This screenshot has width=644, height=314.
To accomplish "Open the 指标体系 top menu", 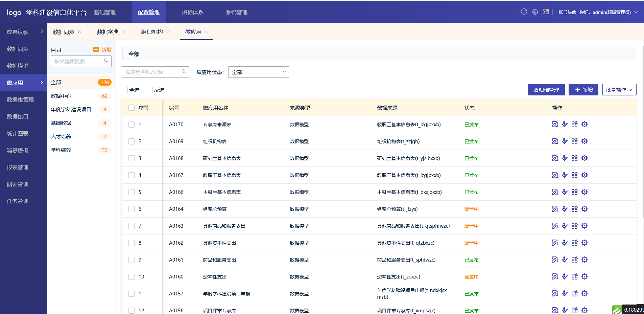I will coord(193,12).
